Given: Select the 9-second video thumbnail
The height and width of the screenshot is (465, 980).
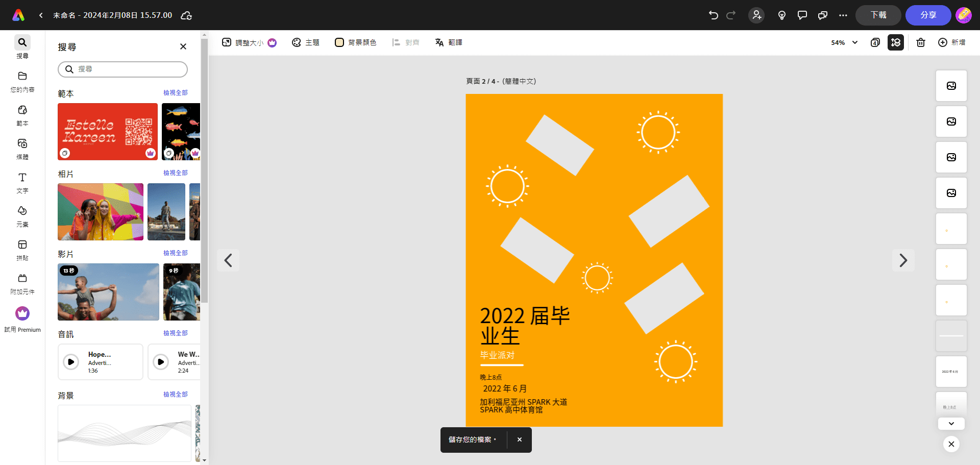Looking at the screenshot, I should (182, 292).
